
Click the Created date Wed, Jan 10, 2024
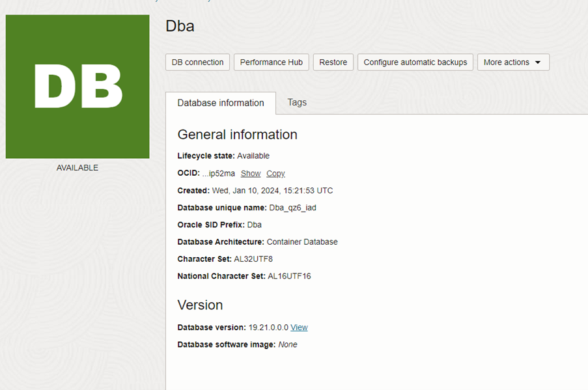tap(272, 191)
